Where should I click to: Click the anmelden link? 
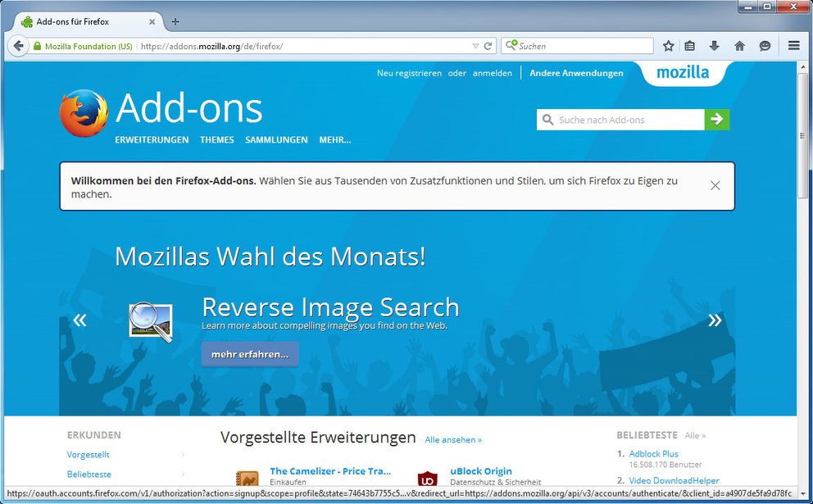coord(492,73)
